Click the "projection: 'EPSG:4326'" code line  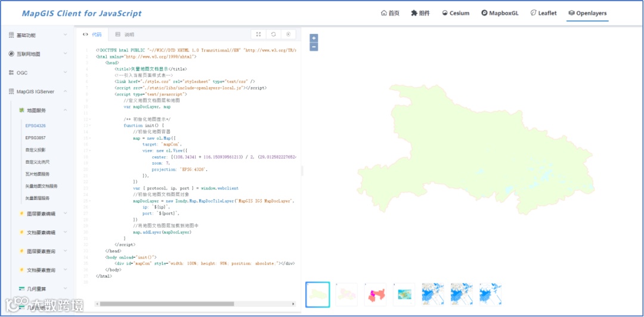click(x=179, y=170)
